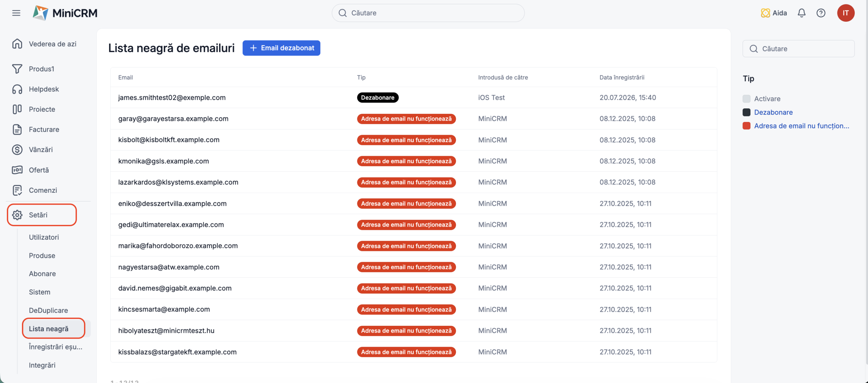Open Integrări settings submenu item
Screen dimensions: 868x383
click(42, 365)
